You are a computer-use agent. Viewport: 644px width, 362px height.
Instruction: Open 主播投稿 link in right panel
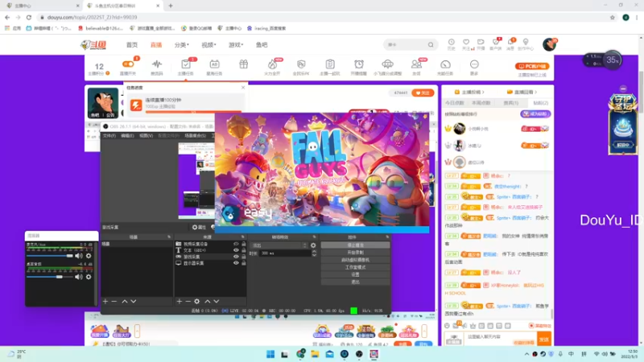pyautogui.click(x=469, y=92)
